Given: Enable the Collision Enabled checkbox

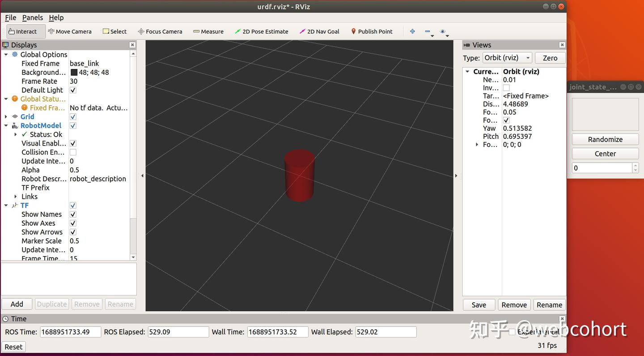Looking at the screenshot, I should pyautogui.click(x=73, y=152).
